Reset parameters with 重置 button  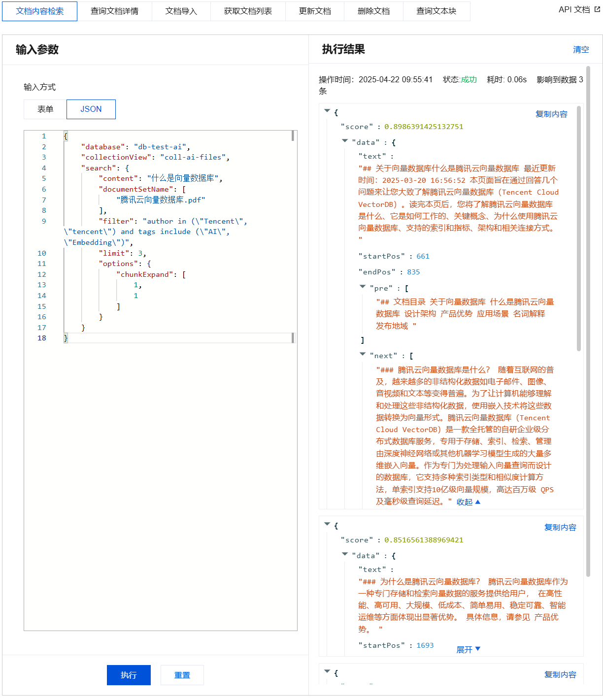click(x=182, y=675)
